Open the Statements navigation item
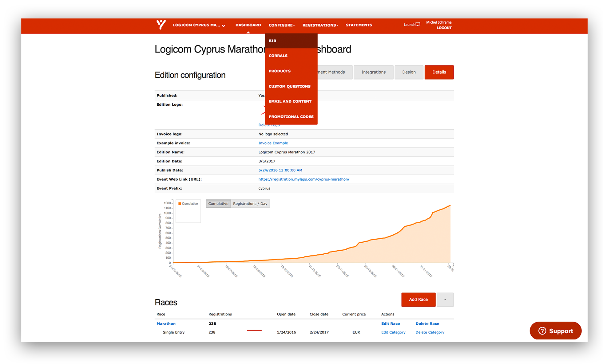This screenshot has width=603, height=364. click(359, 25)
